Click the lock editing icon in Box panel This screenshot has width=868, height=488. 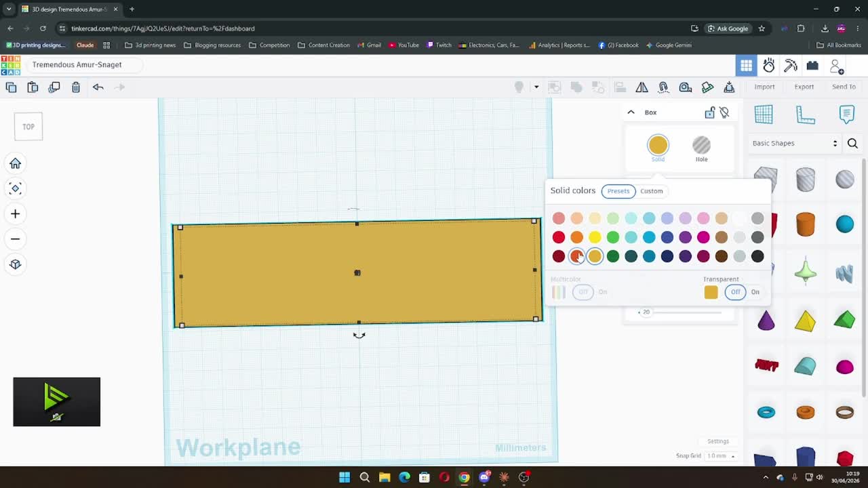tap(709, 113)
